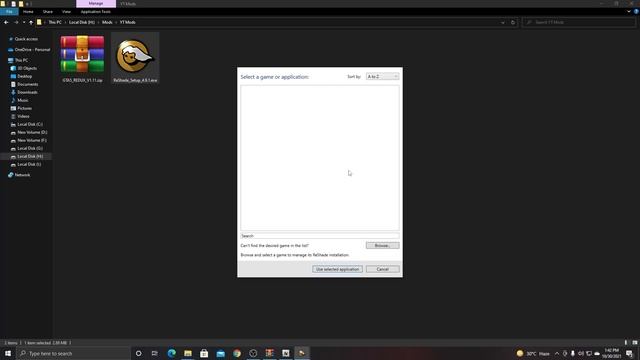The width and height of the screenshot is (640, 360).
Task: Open Music in navigation pane
Action: (23, 100)
